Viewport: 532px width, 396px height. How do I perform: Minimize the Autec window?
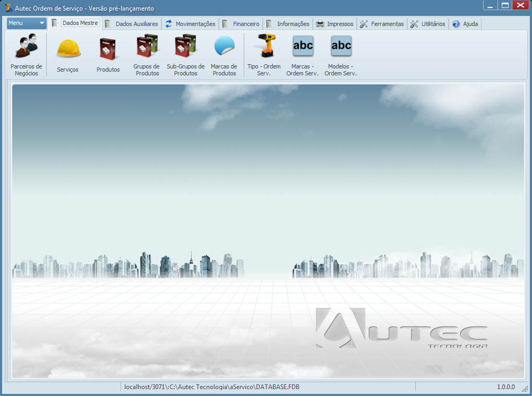coord(490,5)
